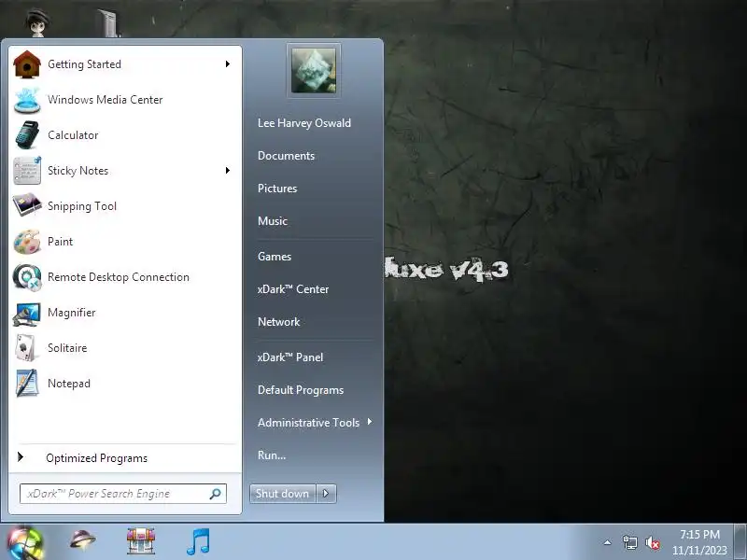Image resolution: width=747 pixels, height=560 pixels.
Task: Open Remote Desktop Connection icon
Action: point(27,277)
